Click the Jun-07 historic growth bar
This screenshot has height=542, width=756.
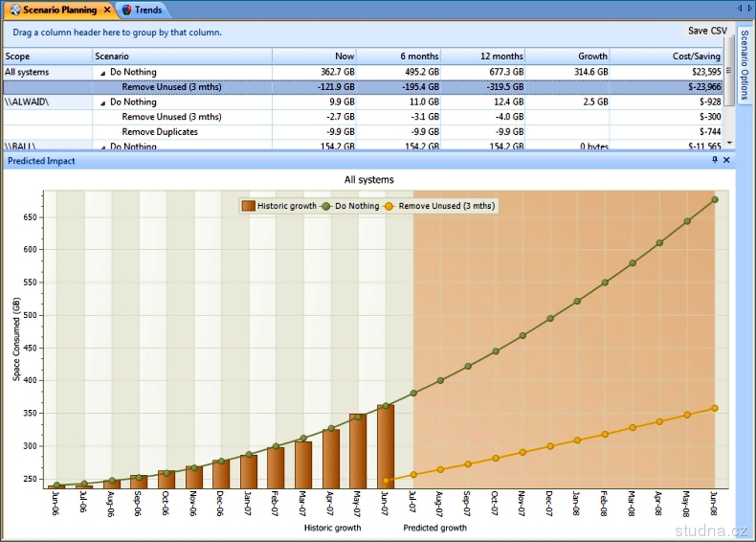tap(386, 445)
